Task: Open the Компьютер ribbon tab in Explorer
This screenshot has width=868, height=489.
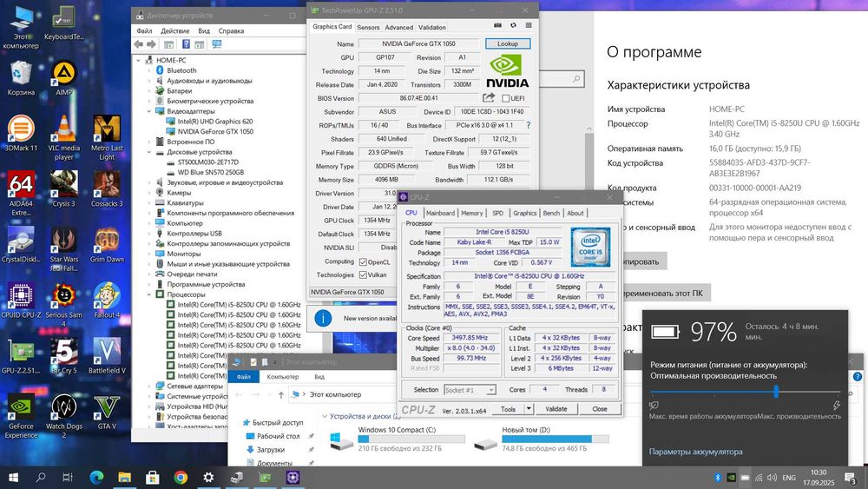Action: point(283,377)
